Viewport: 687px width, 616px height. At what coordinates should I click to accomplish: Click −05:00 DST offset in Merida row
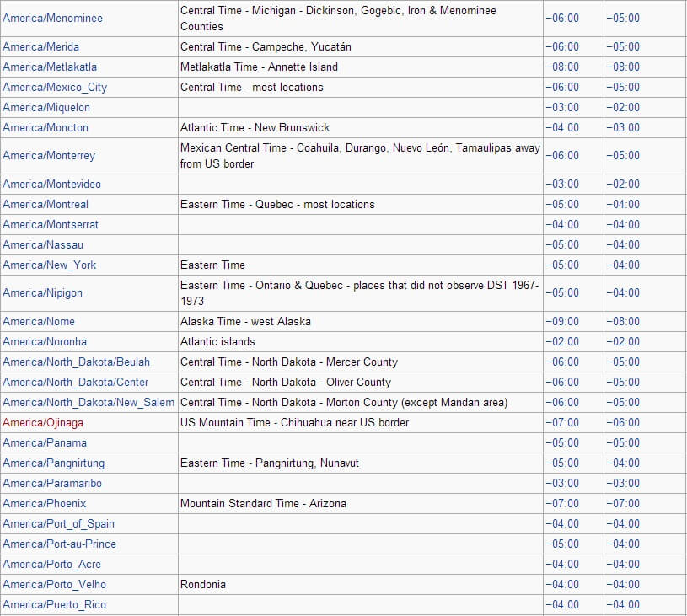coord(623,47)
